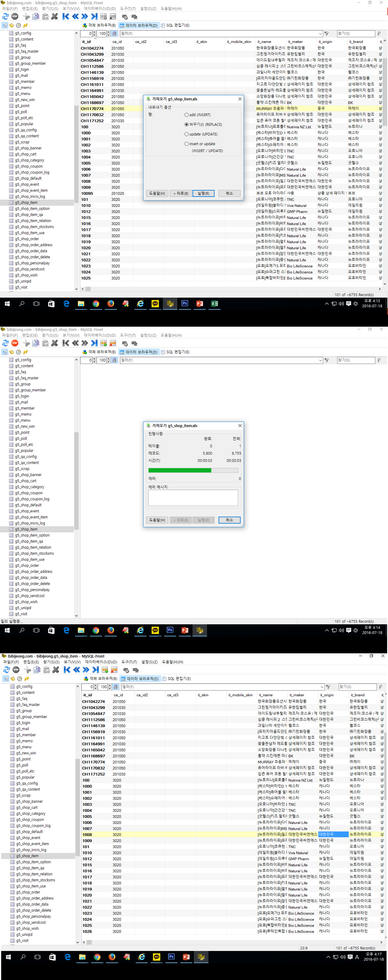This screenshot has height=980, width=388.
Task: Click the 에러 메시지 text box
Action: (193, 498)
